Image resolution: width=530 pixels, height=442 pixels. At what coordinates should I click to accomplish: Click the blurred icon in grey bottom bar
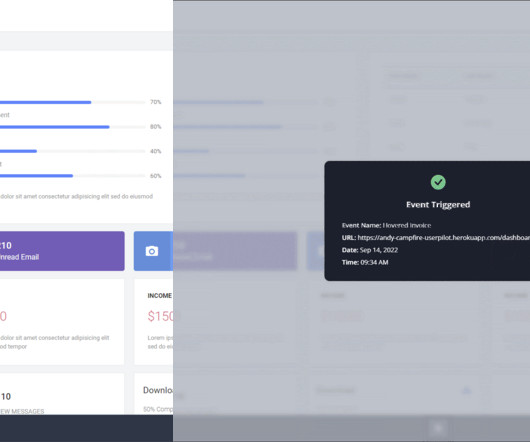point(438,428)
